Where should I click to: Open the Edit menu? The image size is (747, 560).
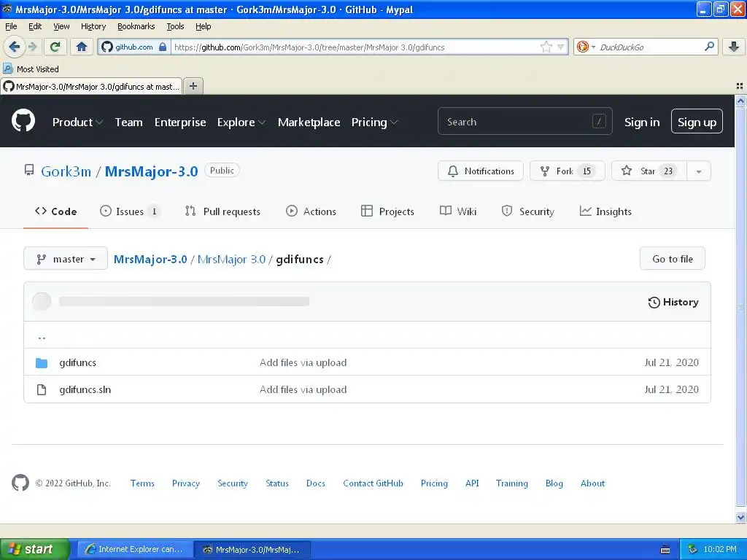click(35, 26)
